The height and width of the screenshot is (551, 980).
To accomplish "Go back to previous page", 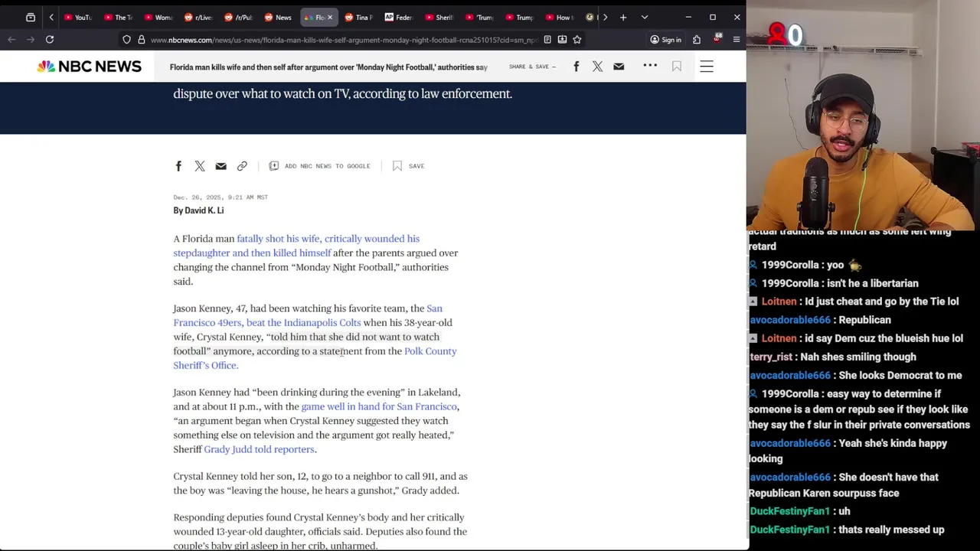I will click(11, 39).
